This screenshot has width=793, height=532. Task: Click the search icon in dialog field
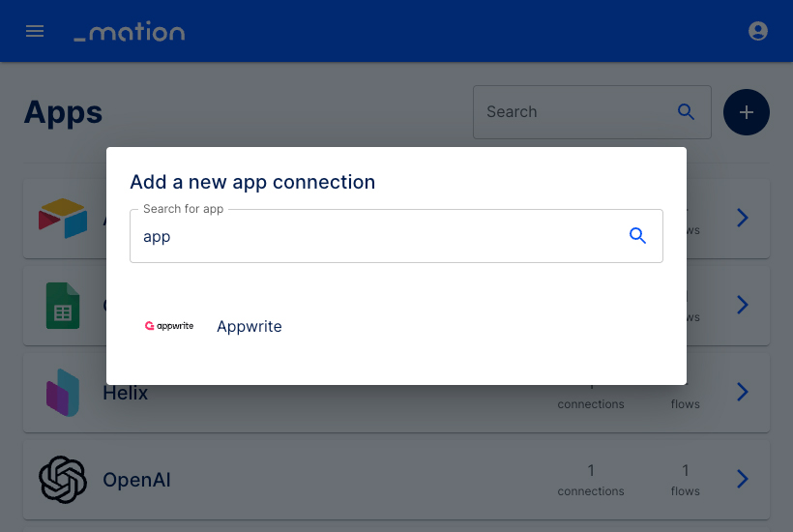637,236
